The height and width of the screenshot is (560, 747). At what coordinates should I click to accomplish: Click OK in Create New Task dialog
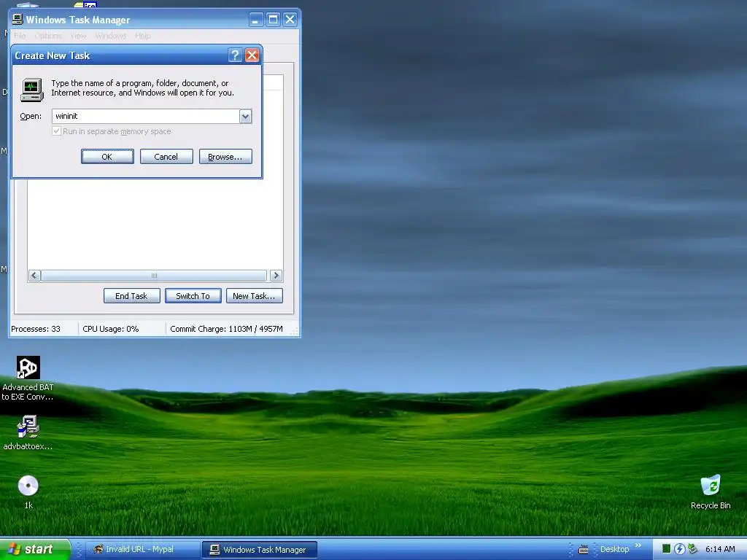point(107,157)
